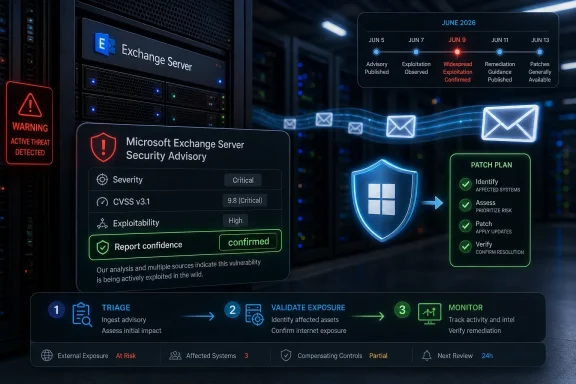Screen dimensions: 576x384
Task: Click the green confirmed badge
Action: pos(248,242)
